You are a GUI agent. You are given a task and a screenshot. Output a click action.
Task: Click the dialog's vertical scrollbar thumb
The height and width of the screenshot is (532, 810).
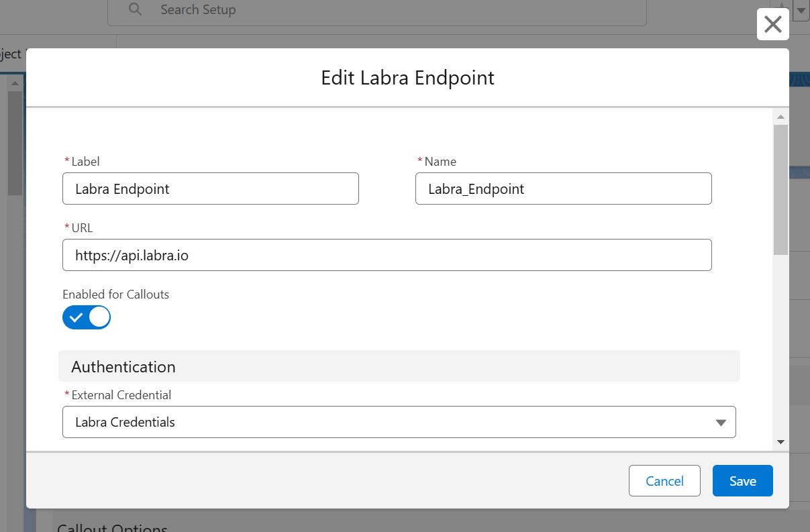pyautogui.click(x=780, y=190)
